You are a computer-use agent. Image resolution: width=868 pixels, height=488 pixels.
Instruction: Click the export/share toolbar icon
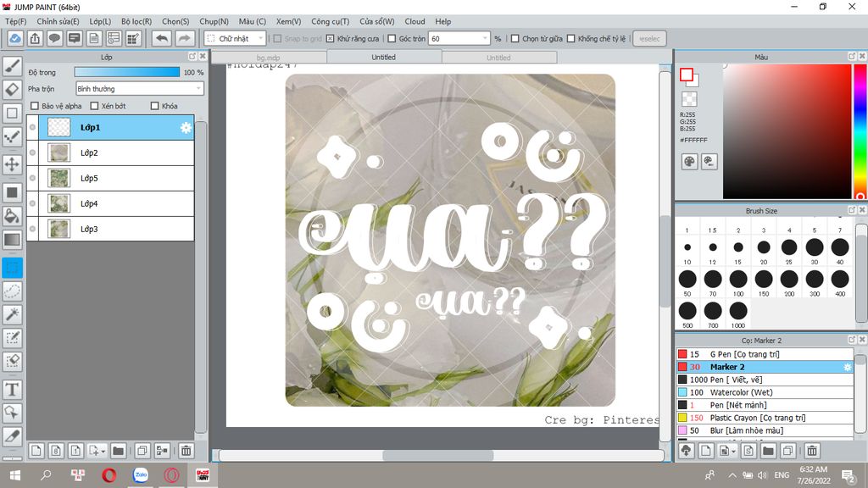(35, 39)
